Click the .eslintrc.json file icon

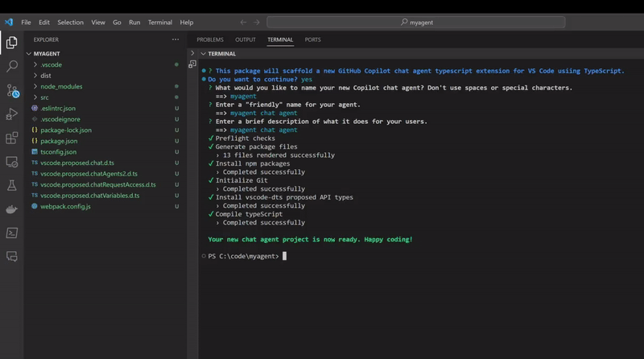[x=35, y=108]
